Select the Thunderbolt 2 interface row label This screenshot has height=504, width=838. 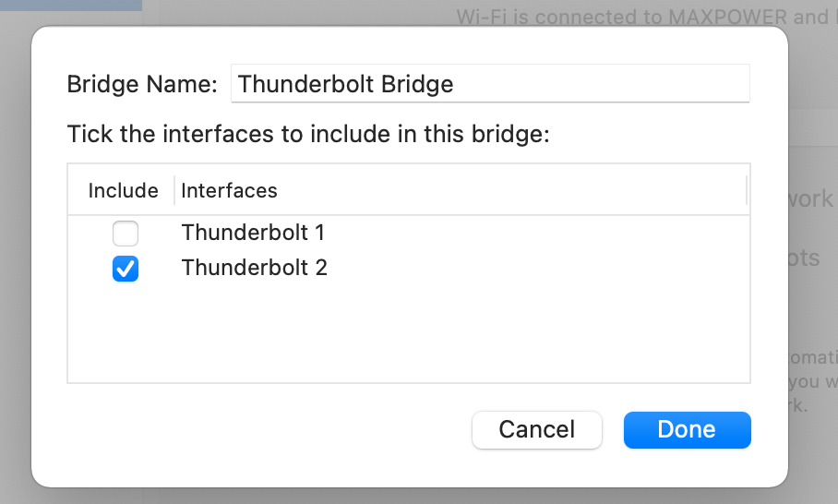tap(254, 268)
